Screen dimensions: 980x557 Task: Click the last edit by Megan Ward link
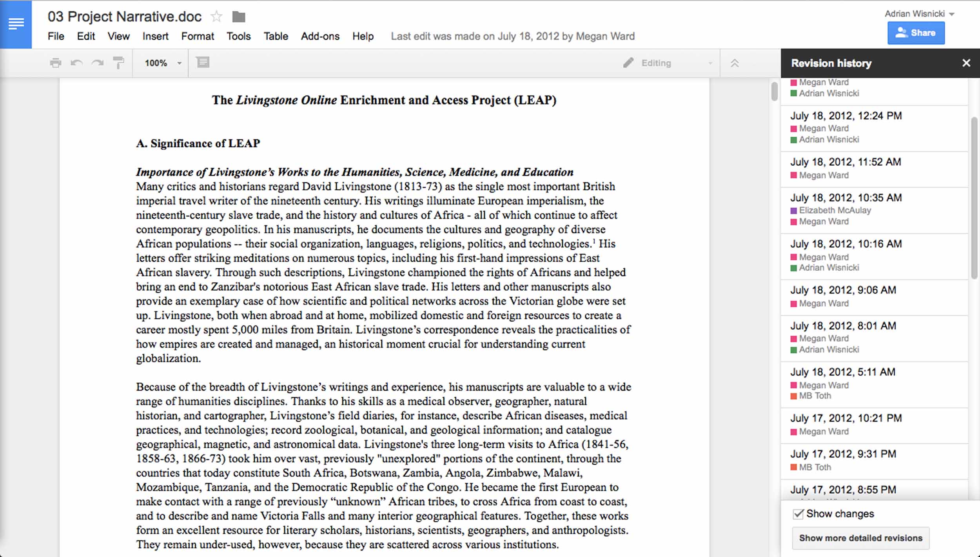click(x=513, y=36)
